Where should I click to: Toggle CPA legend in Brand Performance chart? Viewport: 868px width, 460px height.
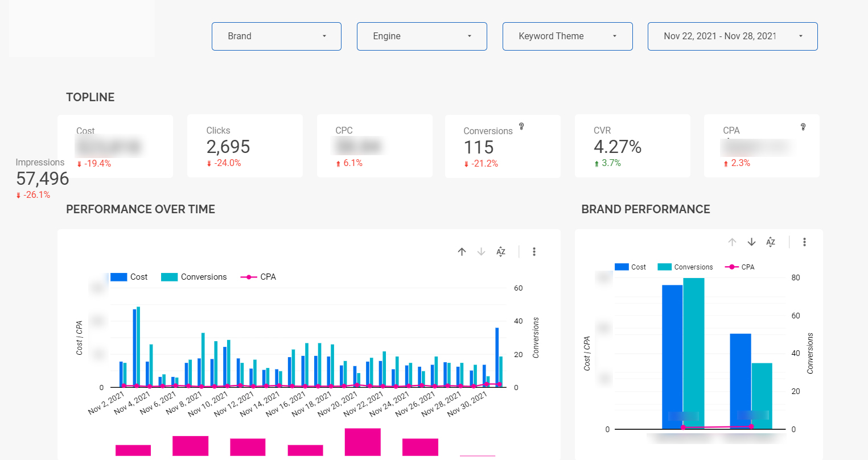coord(739,267)
